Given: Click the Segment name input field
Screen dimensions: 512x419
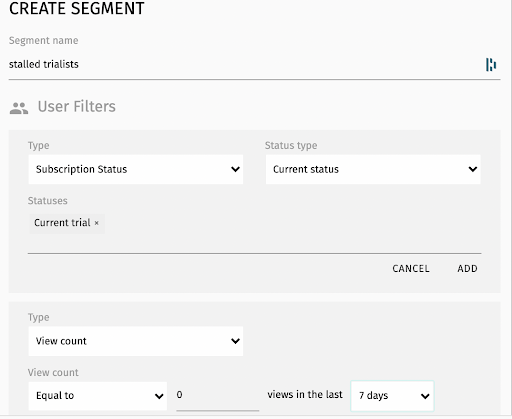Looking at the screenshot, I should (245, 64).
